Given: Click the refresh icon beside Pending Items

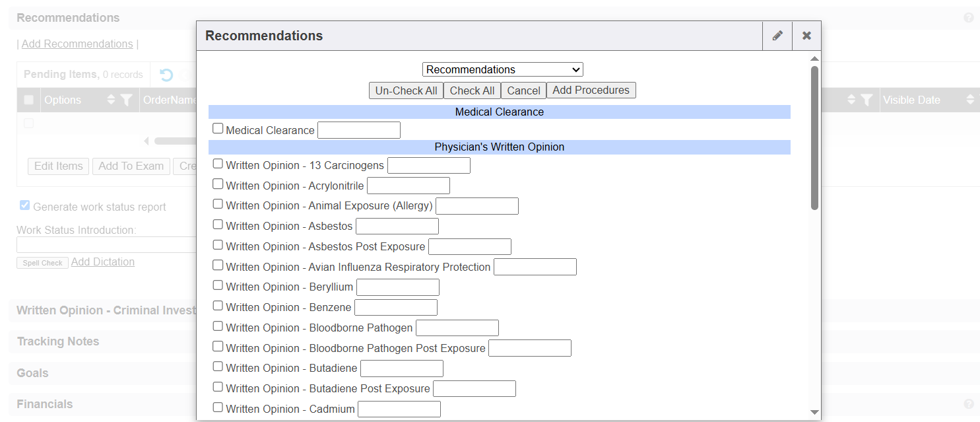Looking at the screenshot, I should pos(167,75).
